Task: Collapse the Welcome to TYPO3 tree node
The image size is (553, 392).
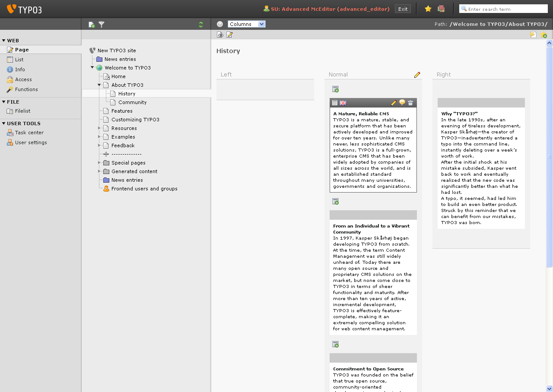Action: 92,67
